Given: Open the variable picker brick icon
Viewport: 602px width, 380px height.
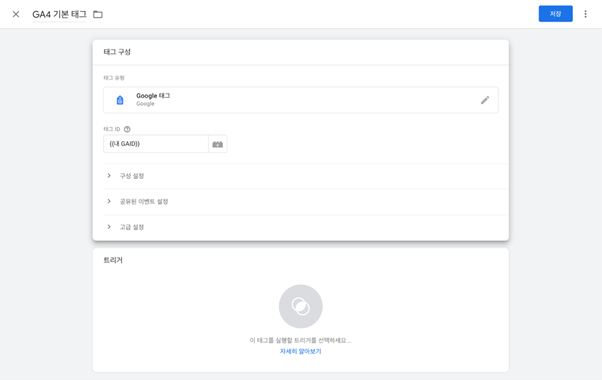Looking at the screenshot, I should 218,144.
